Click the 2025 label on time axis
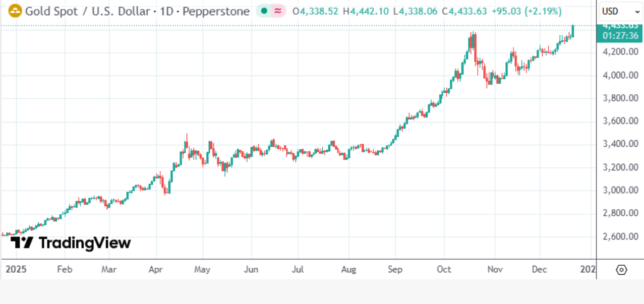Viewport: 644px width, 304px height. pos(16,270)
